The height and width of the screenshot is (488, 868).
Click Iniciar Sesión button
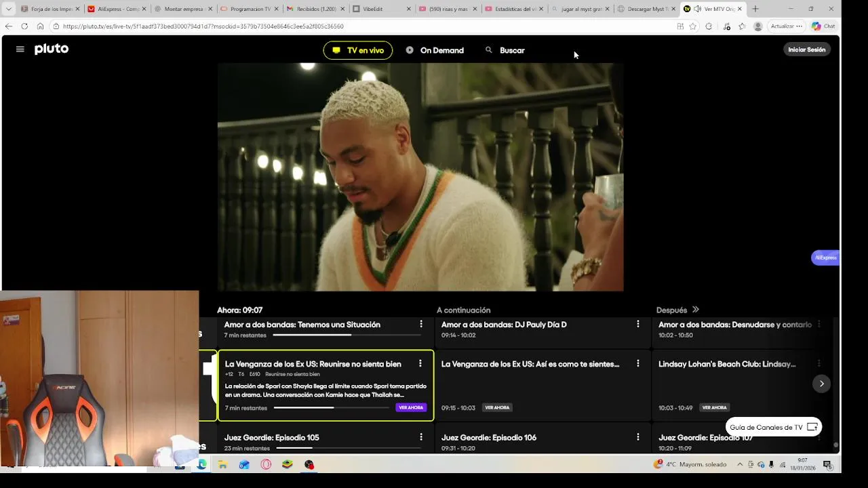(807, 49)
